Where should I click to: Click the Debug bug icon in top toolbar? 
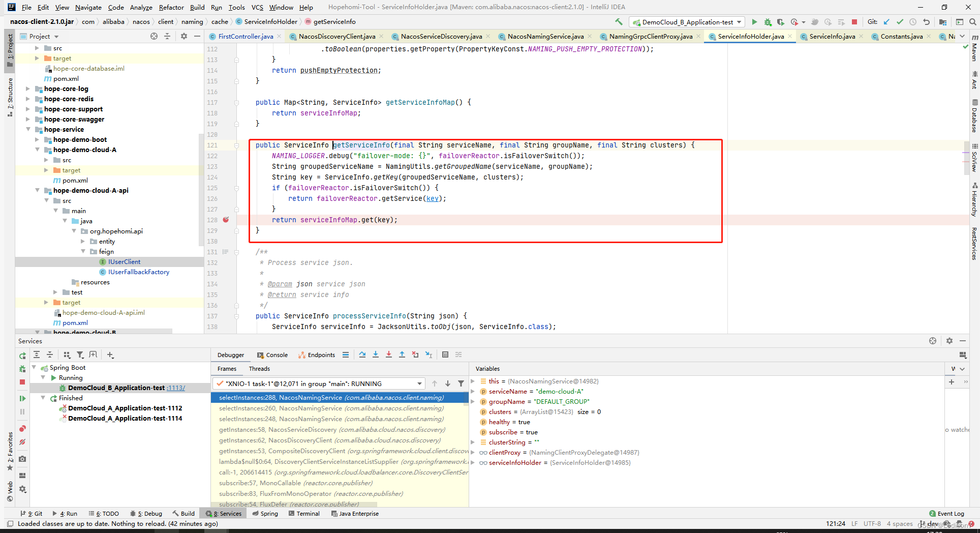[x=768, y=22]
